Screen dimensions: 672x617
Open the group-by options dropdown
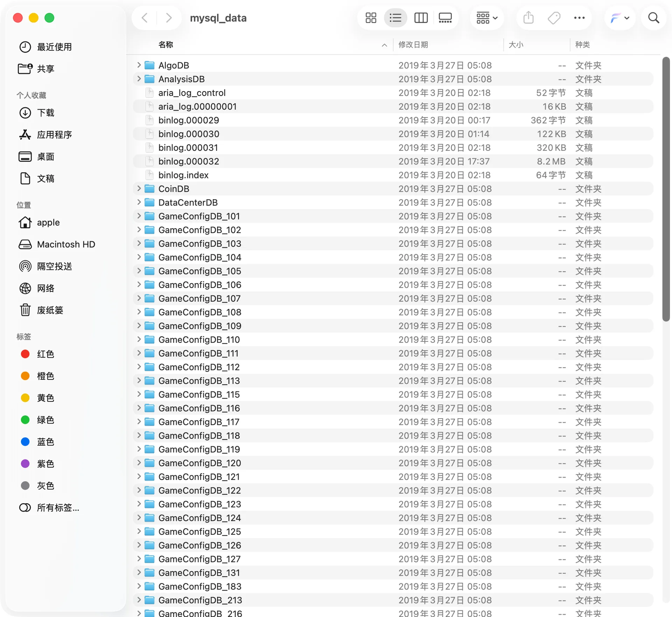click(487, 18)
